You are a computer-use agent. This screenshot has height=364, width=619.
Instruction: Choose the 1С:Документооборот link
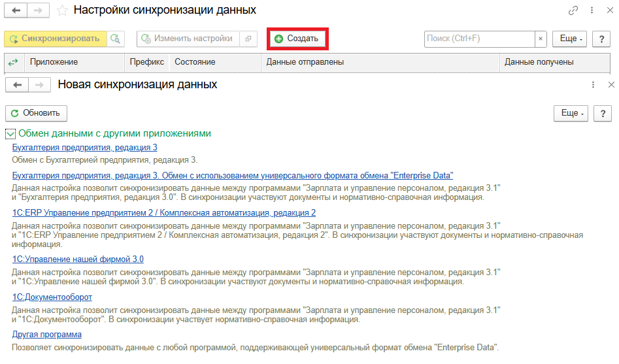[x=52, y=297]
